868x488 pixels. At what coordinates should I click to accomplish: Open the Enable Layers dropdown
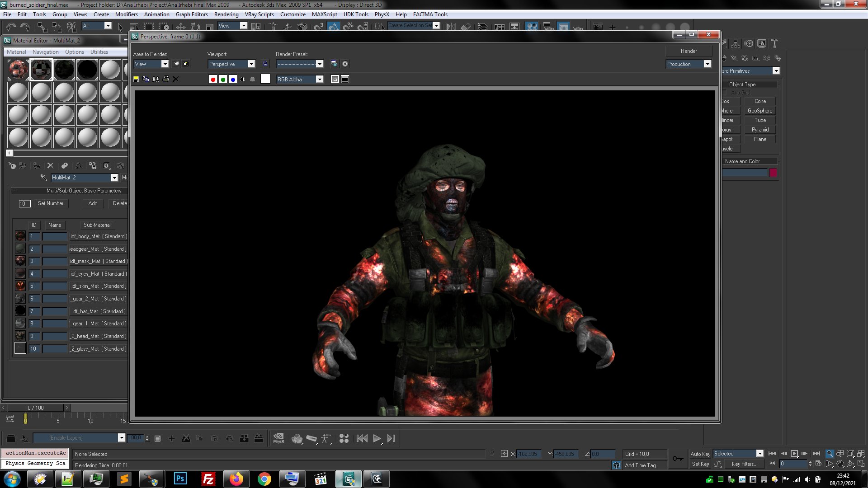[121, 438]
